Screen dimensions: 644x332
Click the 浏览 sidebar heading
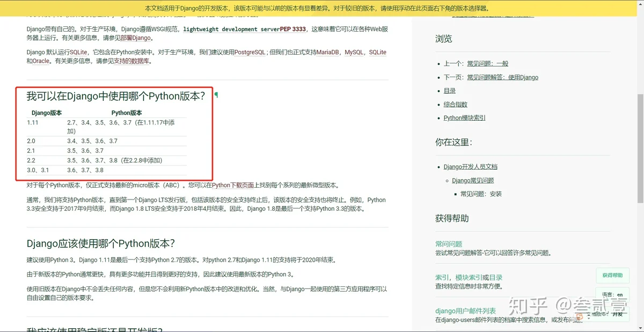pyautogui.click(x=444, y=39)
